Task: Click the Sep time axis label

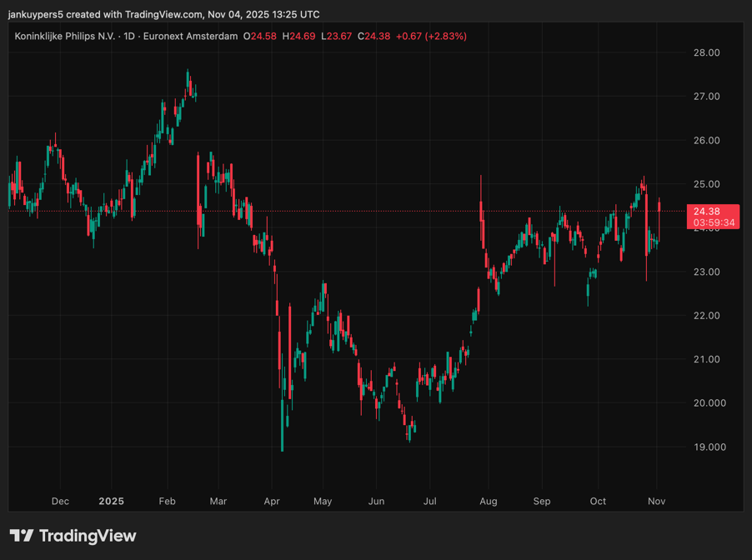Action: tap(542, 501)
